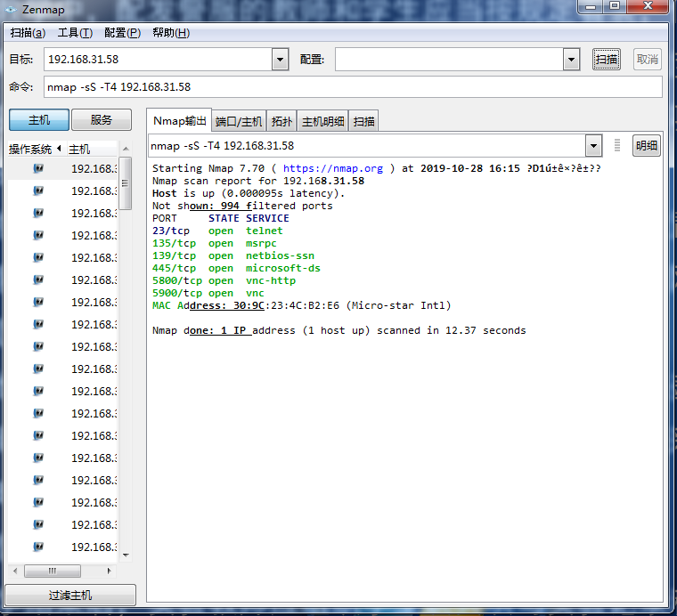The image size is (677, 616).
Task: Focus the 命令 command field
Action: (x=353, y=86)
